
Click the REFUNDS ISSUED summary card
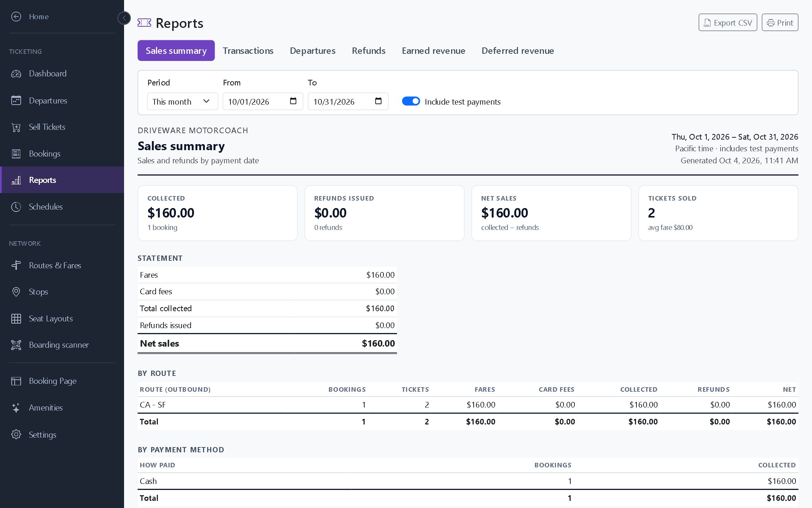384,213
